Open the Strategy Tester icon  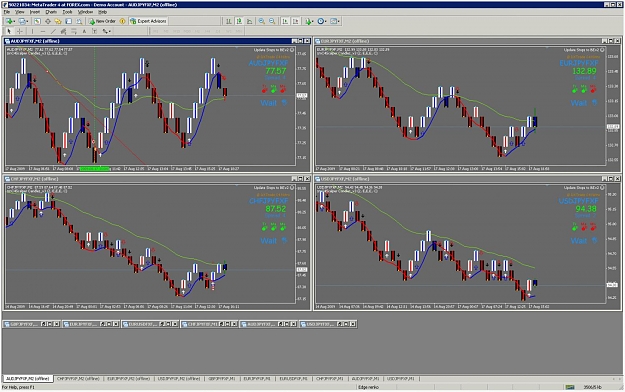tap(79, 21)
